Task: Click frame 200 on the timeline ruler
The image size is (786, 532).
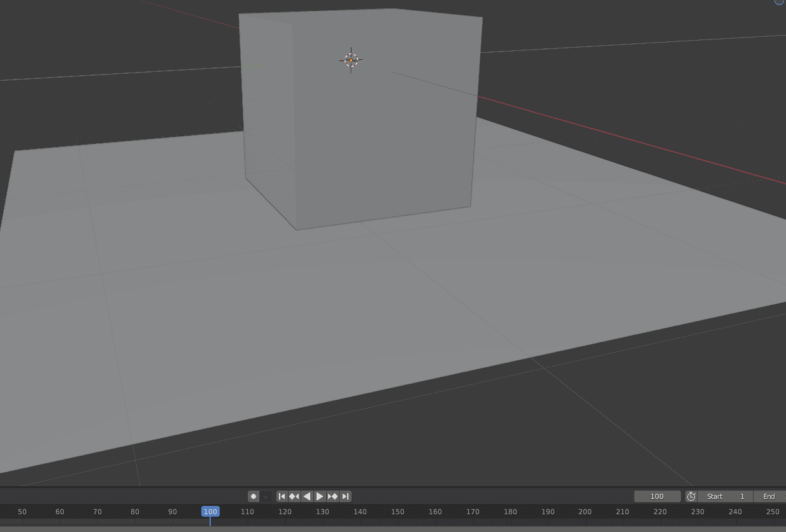Action: coord(585,511)
